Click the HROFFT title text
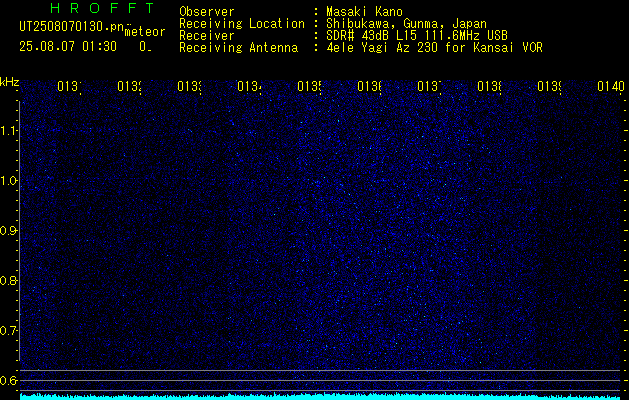Screen dimensions: 629x400 [x=103, y=8]
